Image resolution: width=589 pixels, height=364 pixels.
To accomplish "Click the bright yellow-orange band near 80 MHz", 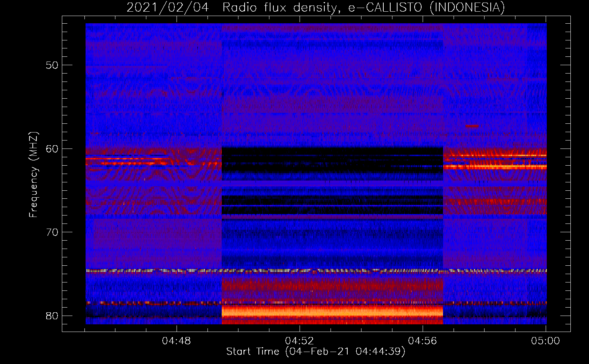I will (x=332, y=312).
